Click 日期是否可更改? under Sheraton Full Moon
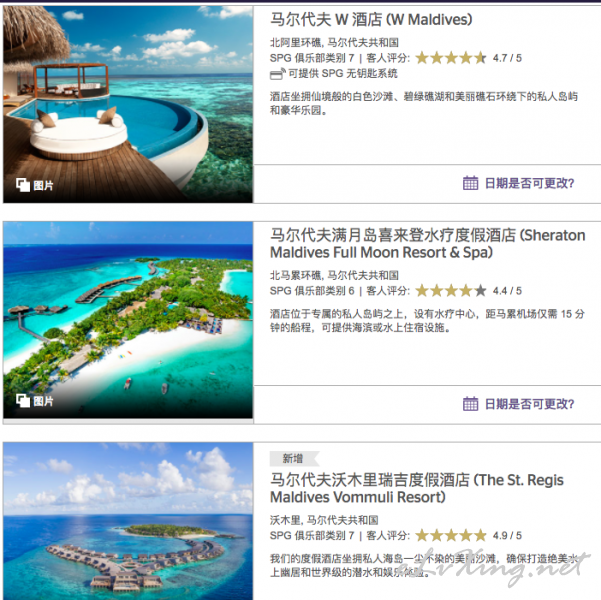601x600 pixels. point(529,404)
